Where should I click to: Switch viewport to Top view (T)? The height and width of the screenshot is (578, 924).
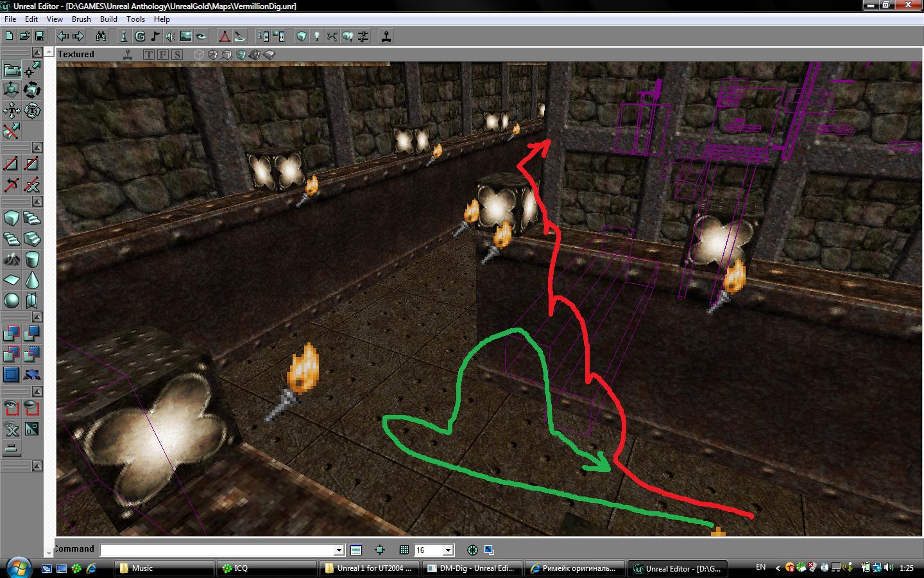(x=149, y=55)
